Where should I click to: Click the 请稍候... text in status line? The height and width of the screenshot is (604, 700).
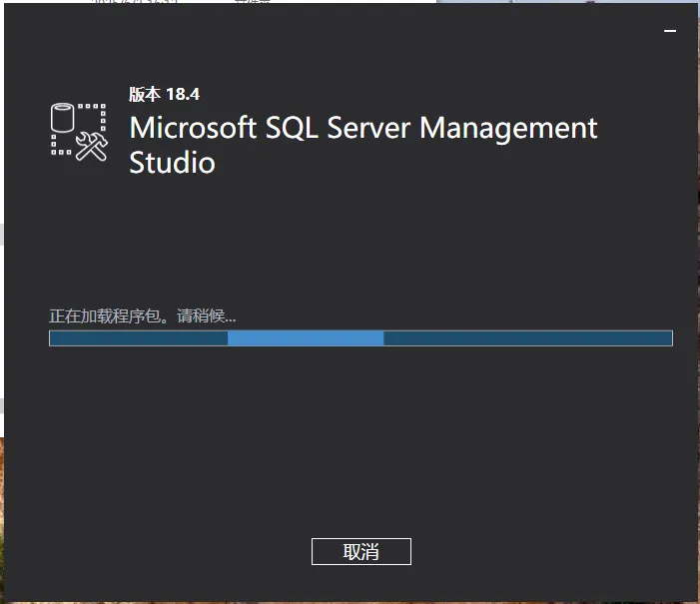pyautogui.click(x=207, y=316)
